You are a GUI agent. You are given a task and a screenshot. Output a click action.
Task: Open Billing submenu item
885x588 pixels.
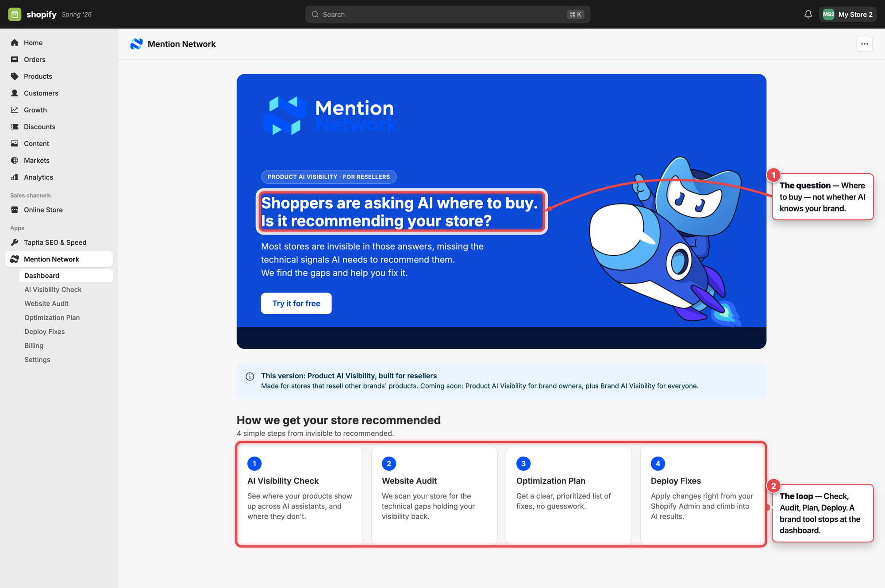[x=66, y=346]
